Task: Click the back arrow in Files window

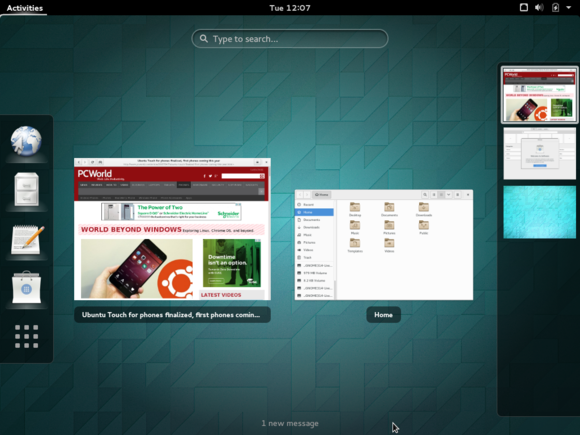Action: (x=300, y=195)
